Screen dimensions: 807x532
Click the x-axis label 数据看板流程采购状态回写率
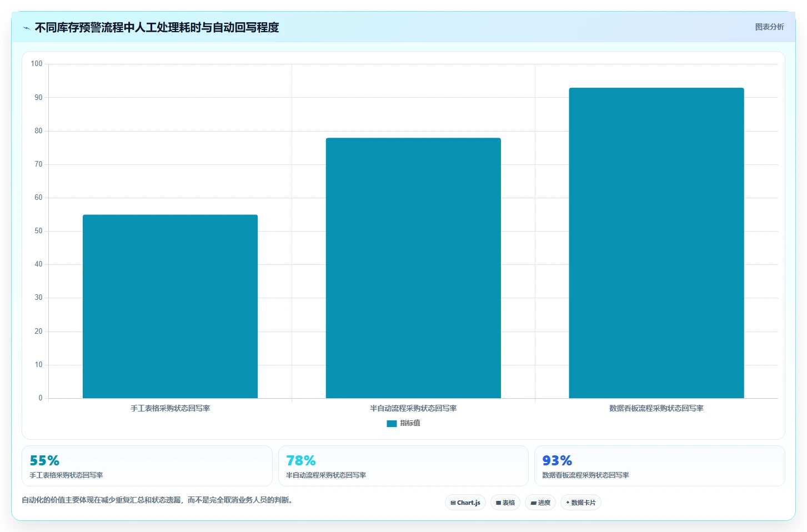[656, 408]
